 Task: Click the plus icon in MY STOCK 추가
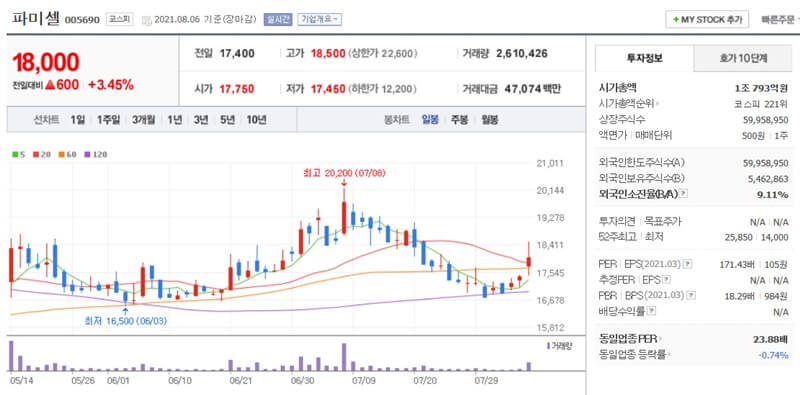[x=676, y=19]
